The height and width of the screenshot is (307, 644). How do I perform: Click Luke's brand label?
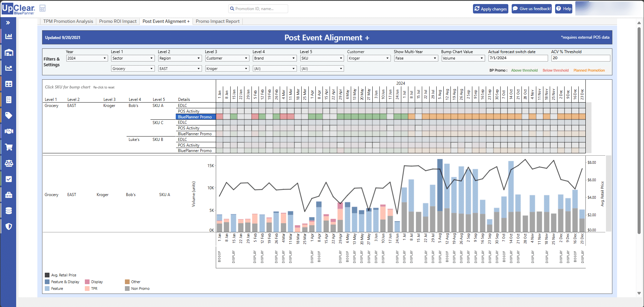(x=134, y=140)
